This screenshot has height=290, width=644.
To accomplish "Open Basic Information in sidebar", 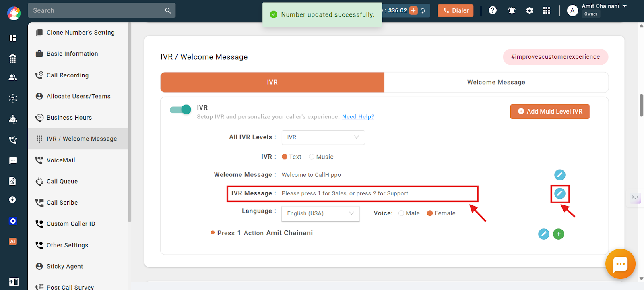I will (x=78, y=54).
